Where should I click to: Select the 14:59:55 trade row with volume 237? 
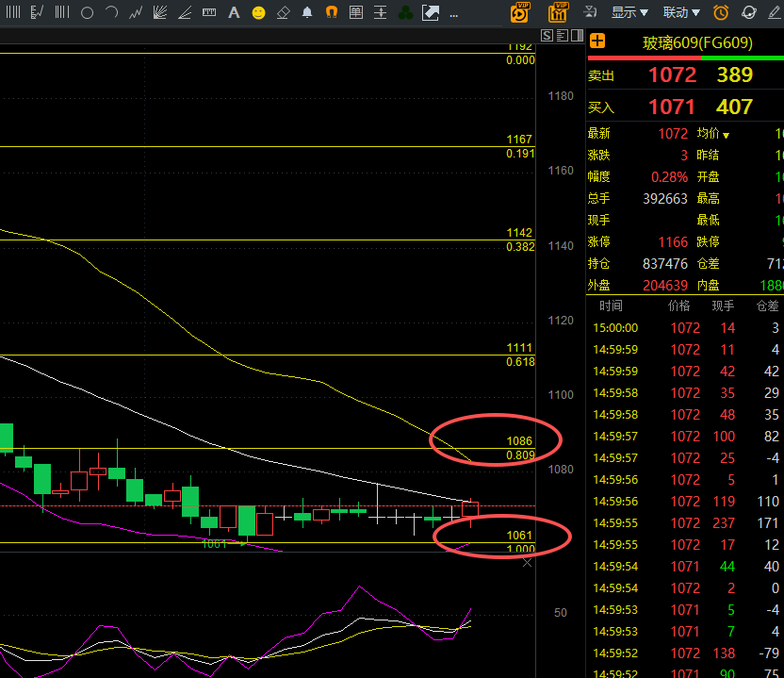pyautogui.click(x=685, y=523)
